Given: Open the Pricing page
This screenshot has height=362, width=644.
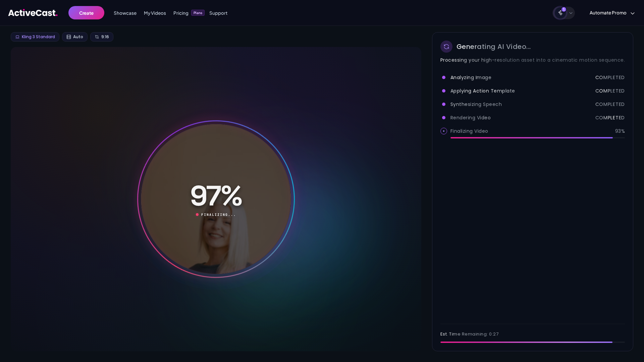Looking at the screenshot, I should (181, 13).
